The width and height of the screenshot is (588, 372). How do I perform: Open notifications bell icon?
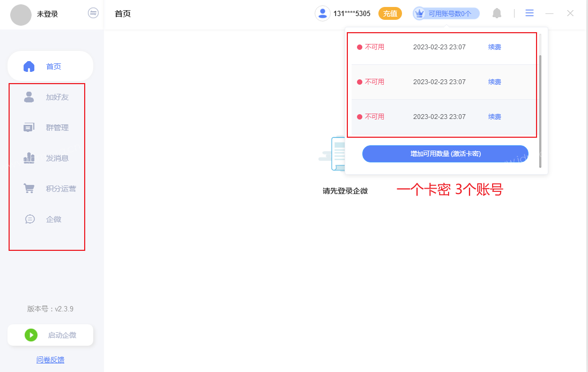[497, 13]
